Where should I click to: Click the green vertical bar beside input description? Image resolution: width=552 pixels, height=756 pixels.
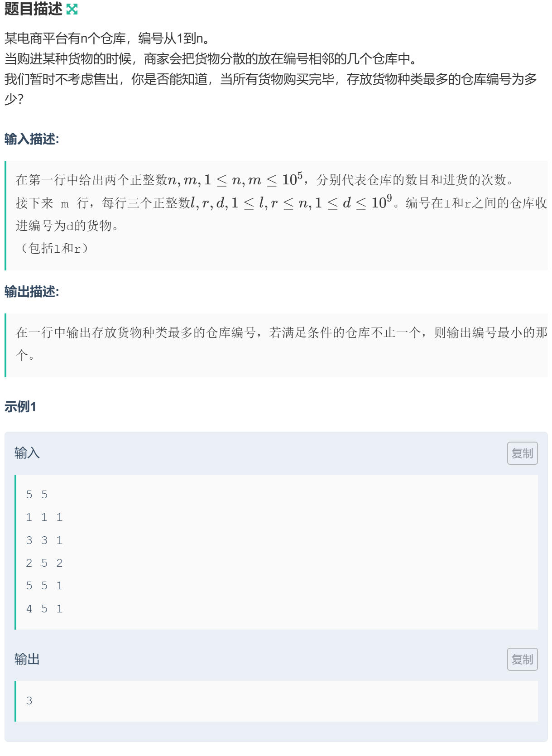click(x=6, y=213)
